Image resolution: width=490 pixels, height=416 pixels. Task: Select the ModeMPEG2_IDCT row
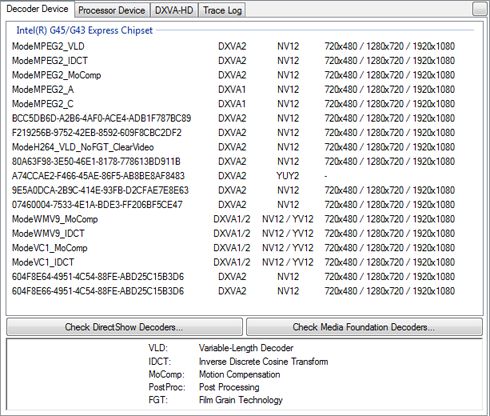[233, 61]
